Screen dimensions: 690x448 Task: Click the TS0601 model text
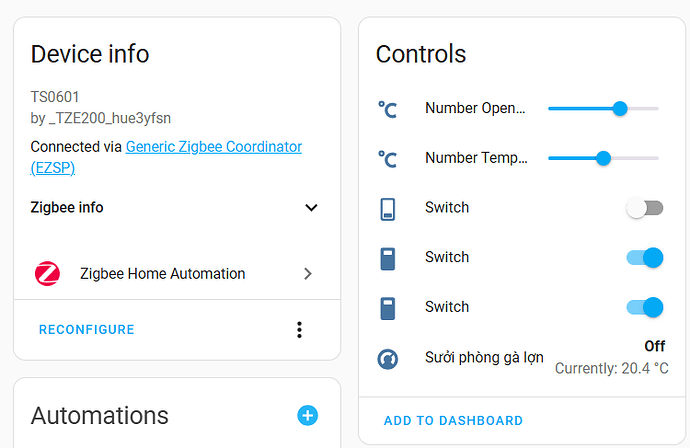55,97
